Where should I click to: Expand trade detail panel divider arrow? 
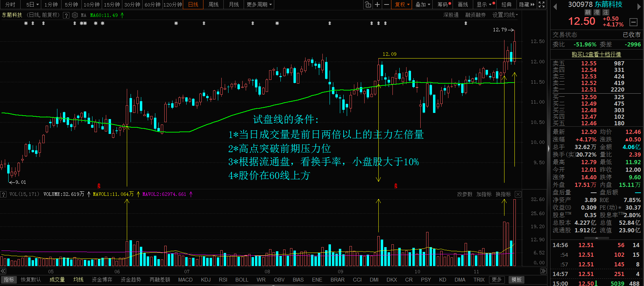[597, 238]
